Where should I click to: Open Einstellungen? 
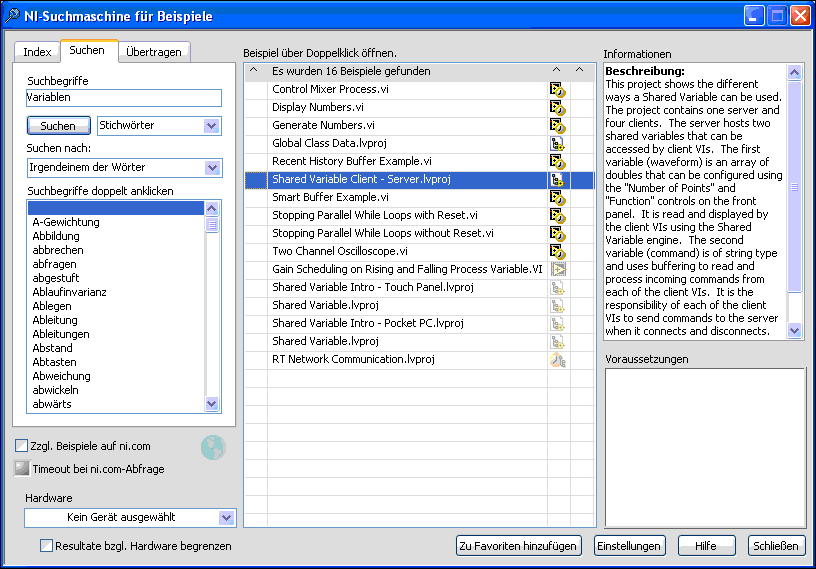click(x=629, y=546)
